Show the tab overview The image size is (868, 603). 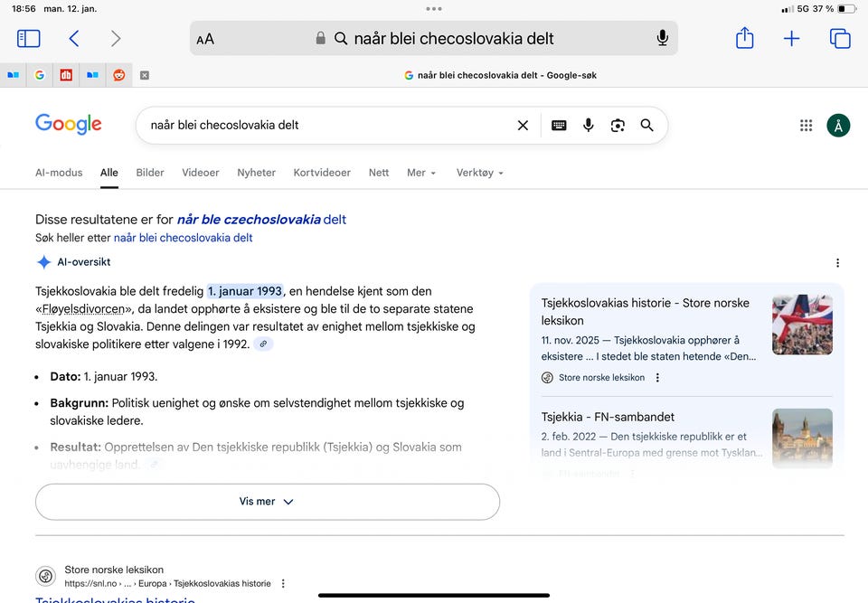point(840,38)
